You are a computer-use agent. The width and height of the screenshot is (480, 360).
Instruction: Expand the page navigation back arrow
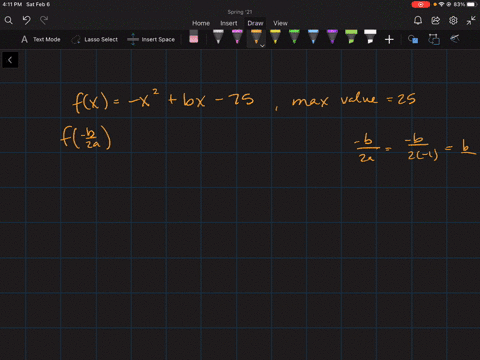tap(10, 60)
